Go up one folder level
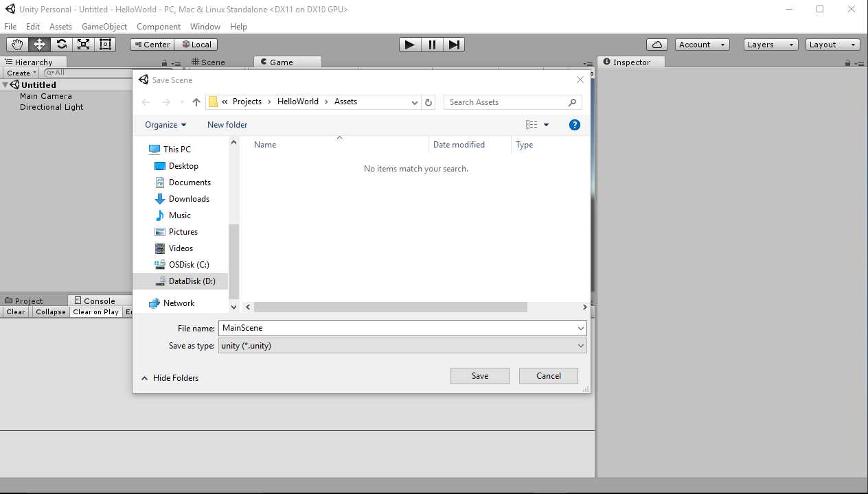 196,102
